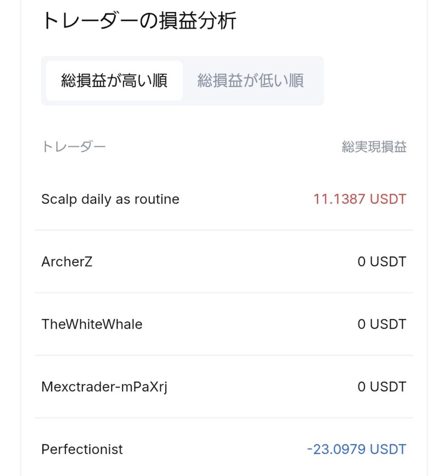Click TheWhiteWhale's 0 USDT value
448x476 pixels.
pyautogui.click(x=381, y=324)
